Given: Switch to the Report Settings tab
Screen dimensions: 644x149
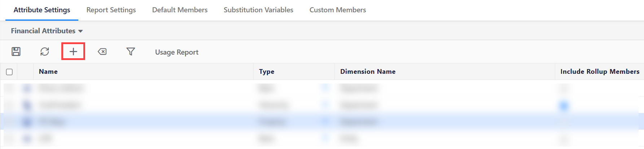Looking at the screenshot, I should (111, 10).
